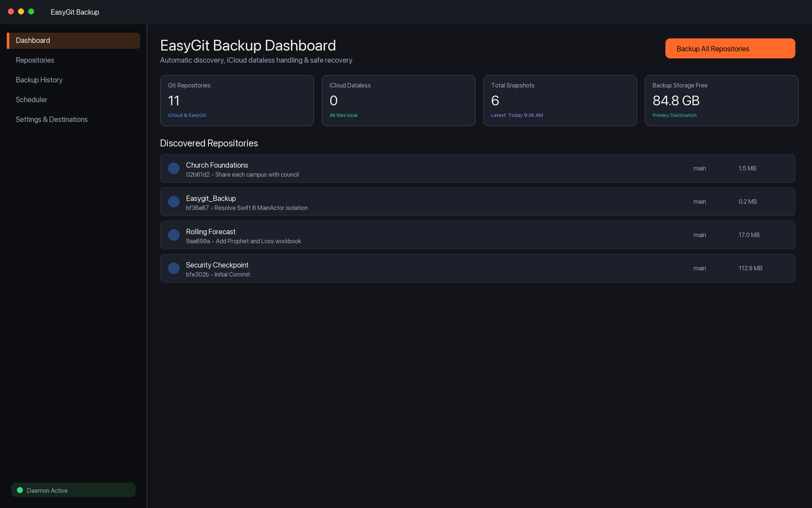Click the iCloud & EasyGit link text
Viewport: 812px width, 508px height.
click(x=187, y=115)
